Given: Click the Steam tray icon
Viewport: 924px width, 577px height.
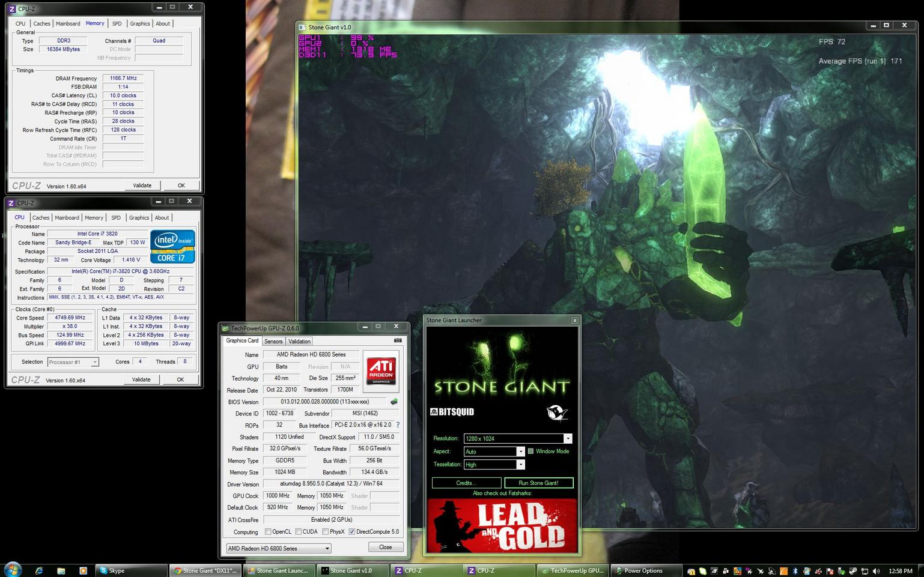Looking at the screenshot, I should pos(853,571).
